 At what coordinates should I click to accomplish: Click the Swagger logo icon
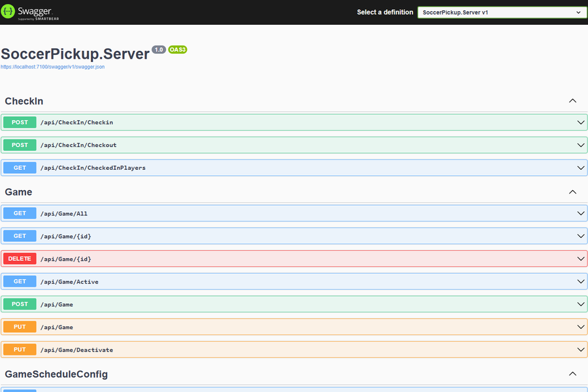click(8, 12)
